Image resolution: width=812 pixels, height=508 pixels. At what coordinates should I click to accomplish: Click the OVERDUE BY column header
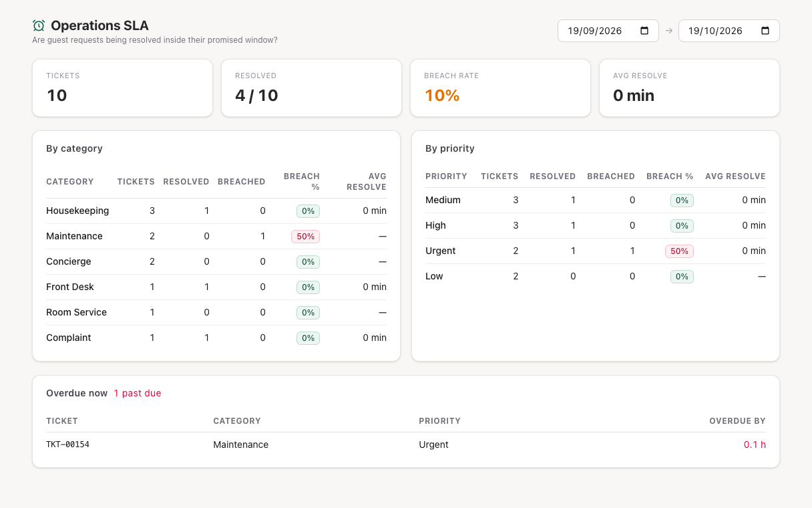coord(737,421)
